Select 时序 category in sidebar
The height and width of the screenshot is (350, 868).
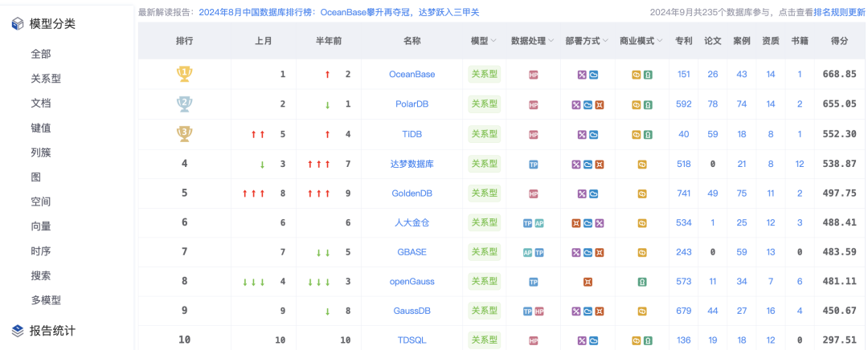click(x=41, y=251)
